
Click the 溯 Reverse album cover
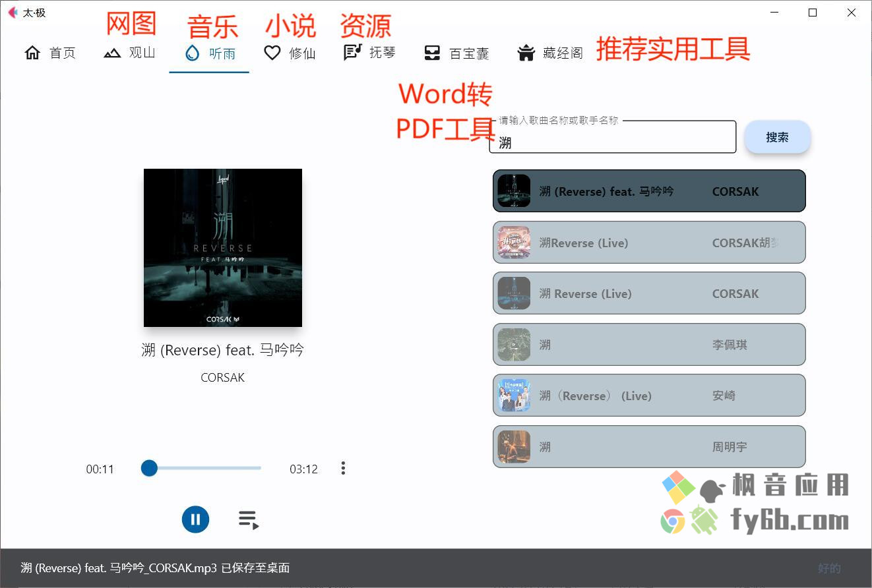tap(223, 248)
